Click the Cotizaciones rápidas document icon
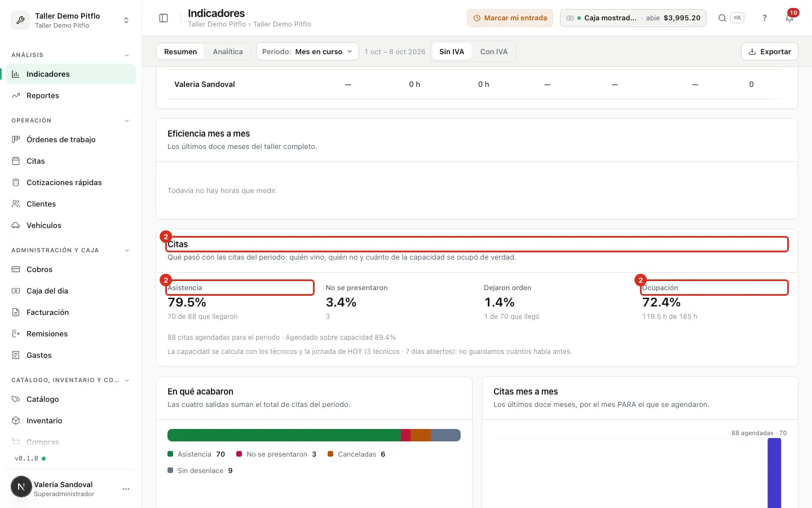Image resolution: width=812 pixels, height=508 pixels. 16,182
